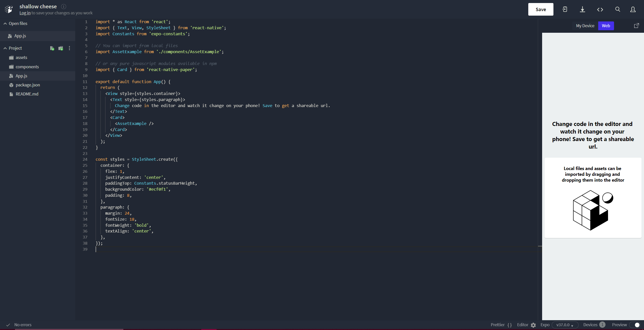Screen dimensions: 644x330
Task: Switch preview to My Device
Action: [585, 26]
